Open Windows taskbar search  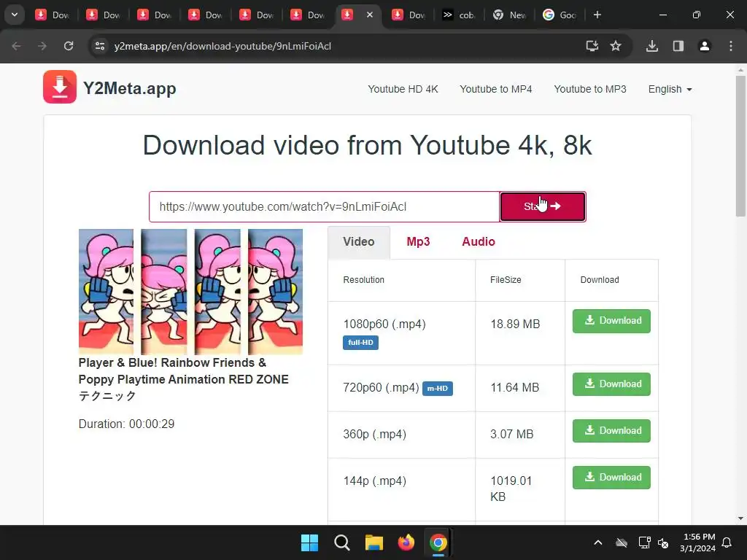(341, 542)
